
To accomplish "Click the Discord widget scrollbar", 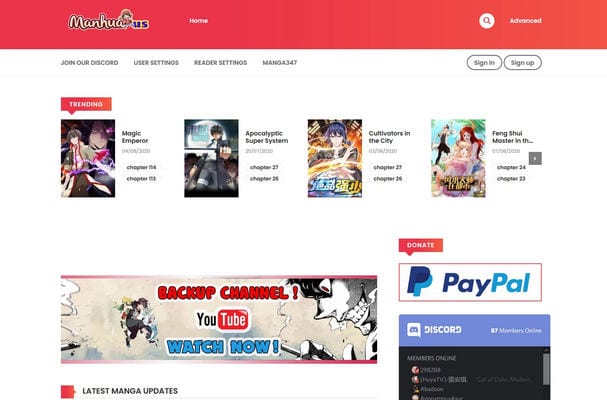I will pos(546,370).
